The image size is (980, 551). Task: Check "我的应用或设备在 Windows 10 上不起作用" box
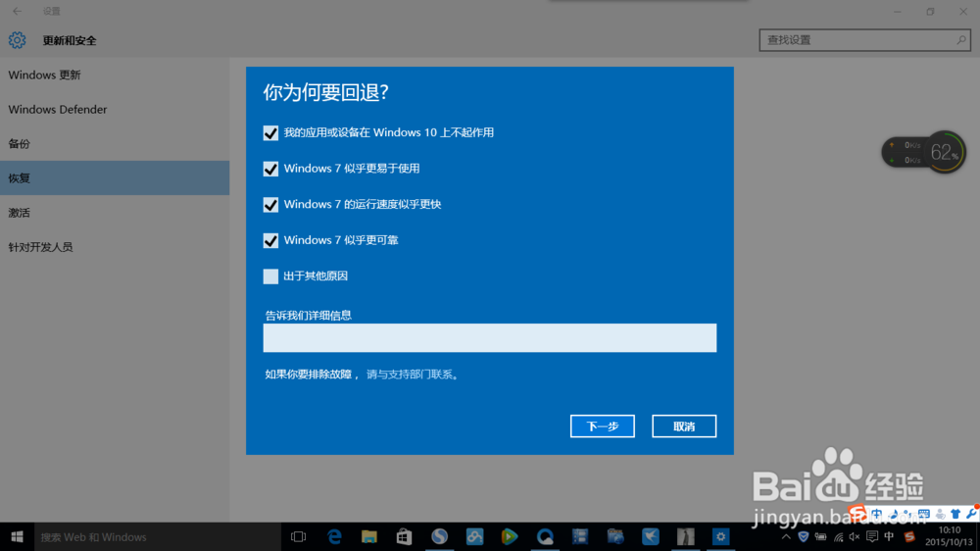pos(270,132)
